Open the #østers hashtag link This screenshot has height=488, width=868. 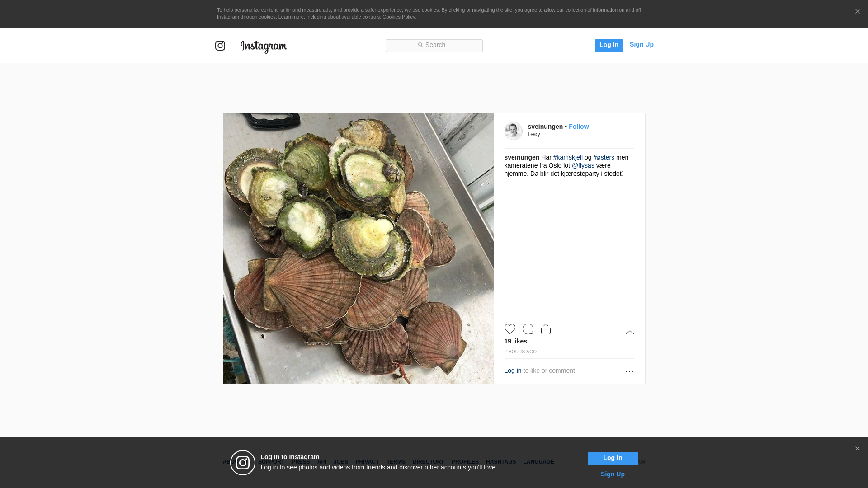604,157
